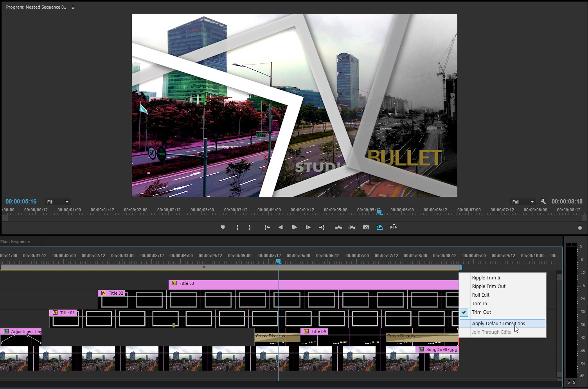The width and height of the screenshot is (588, 389).
Task: Click the Program: Nested Sequence 01 tab
Action: pos(36,7)
